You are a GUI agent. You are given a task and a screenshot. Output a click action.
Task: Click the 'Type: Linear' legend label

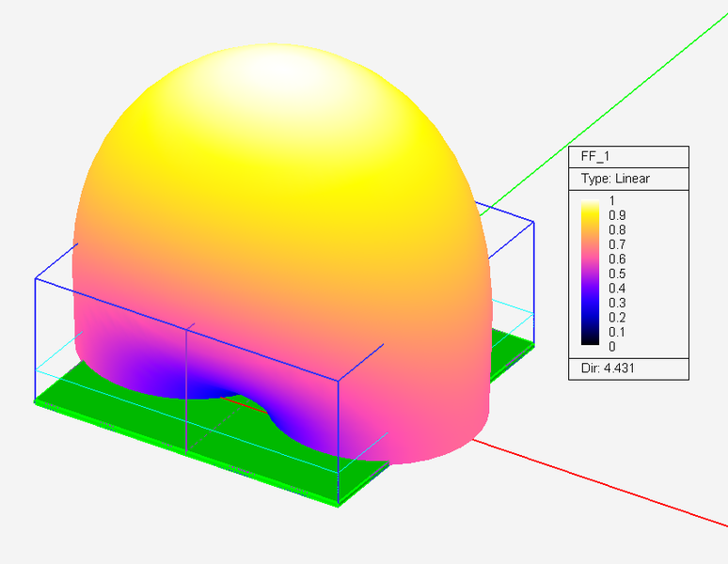tap(615, 179)
